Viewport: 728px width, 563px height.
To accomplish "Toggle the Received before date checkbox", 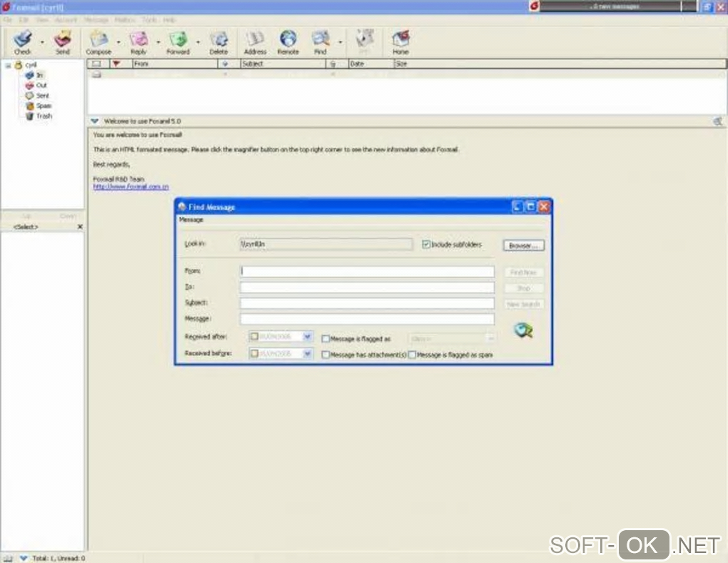I will [x=254, y=354].
